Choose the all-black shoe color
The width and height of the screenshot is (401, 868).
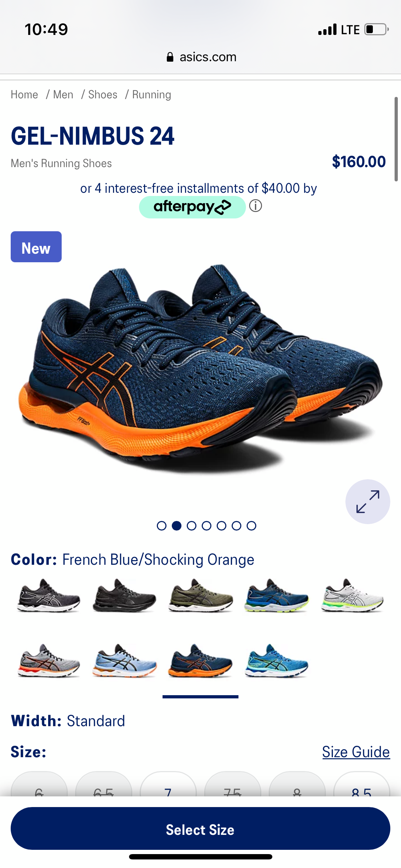[x=124, y=596]
